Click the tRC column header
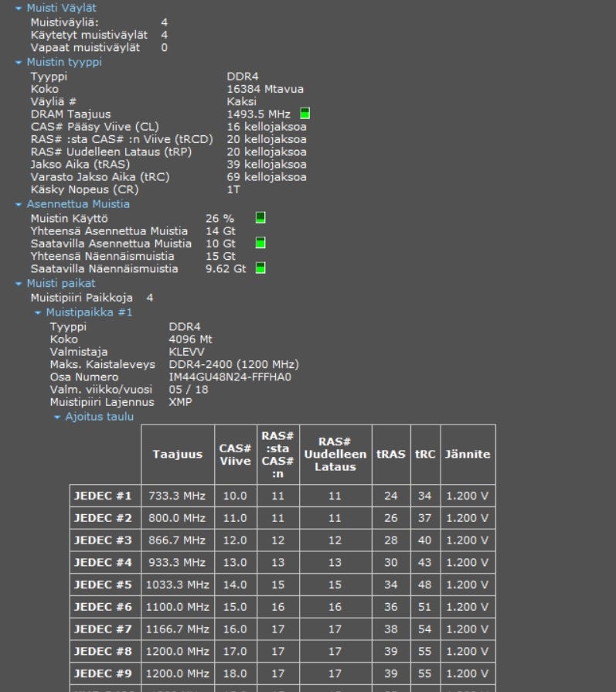 [425, 455]
